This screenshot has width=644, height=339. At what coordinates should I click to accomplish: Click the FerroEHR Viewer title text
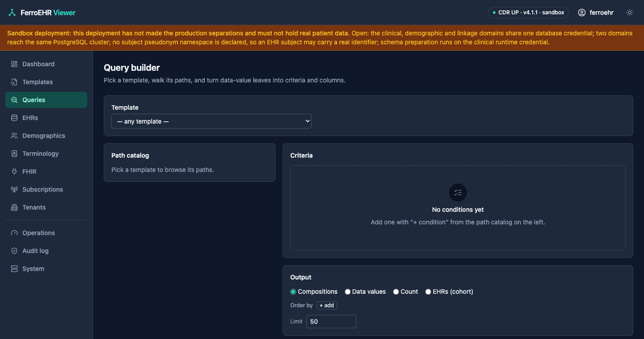tap(48, 13)
